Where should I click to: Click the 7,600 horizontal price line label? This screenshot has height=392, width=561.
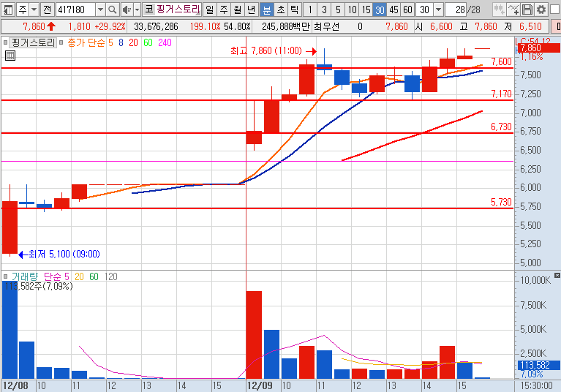point(501,61)
